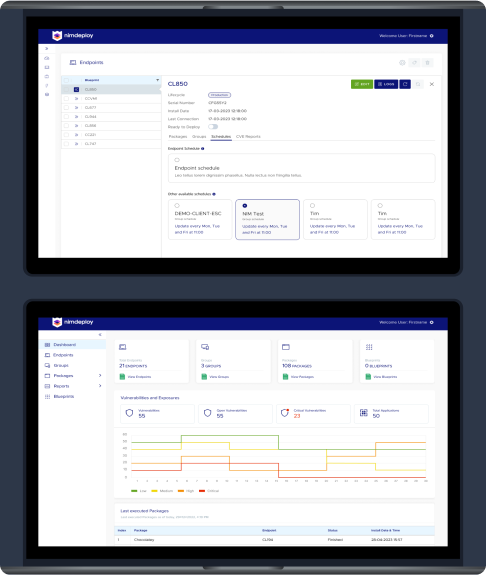Click the first collapsed sidebar icon below the arrow
This screenshot has height=575, width=486.
47,58
